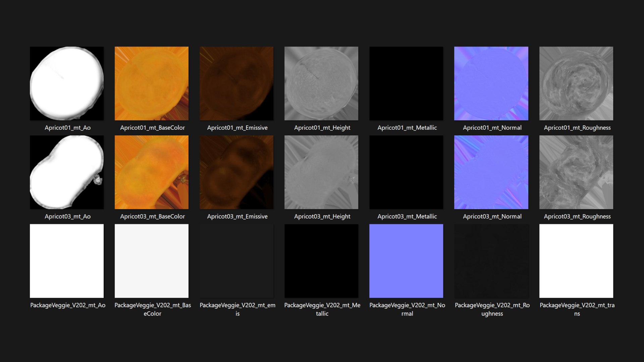
Task: Click the PackageVeggie_V202_mt_Metallic thumbnail
Action: coord(321,261)
